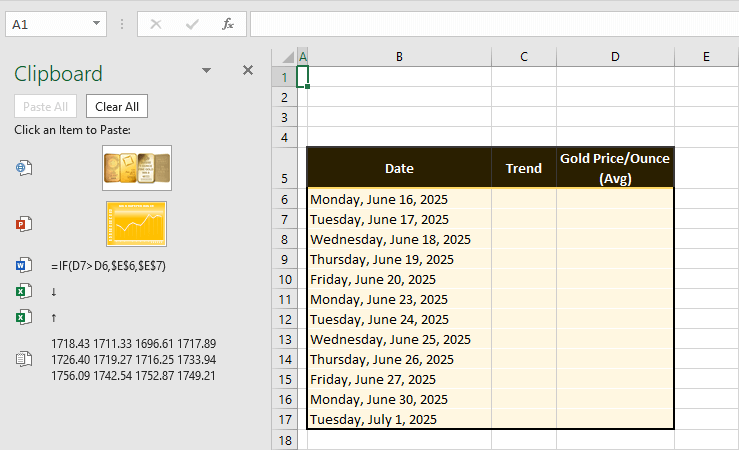Viewport: 739px width, 450px height.
Task: Click the Paste All button
Action: coord(46,106)
